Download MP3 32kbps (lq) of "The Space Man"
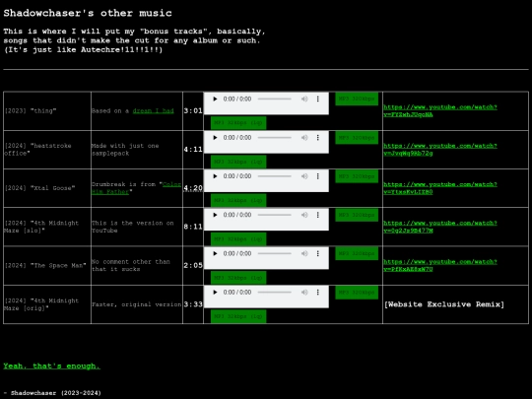Image resolution: width=532 pixels, height=399 pixels. point(238,278)
